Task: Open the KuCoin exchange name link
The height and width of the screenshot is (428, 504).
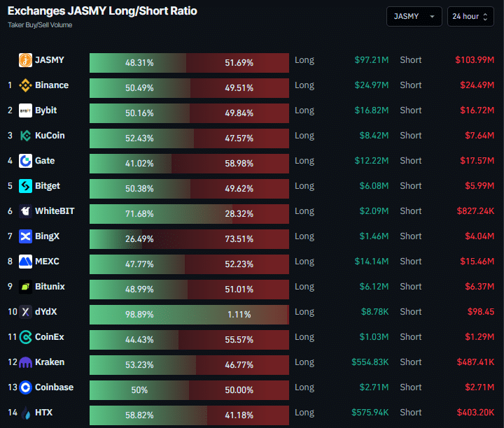Action: pos(50,136)
